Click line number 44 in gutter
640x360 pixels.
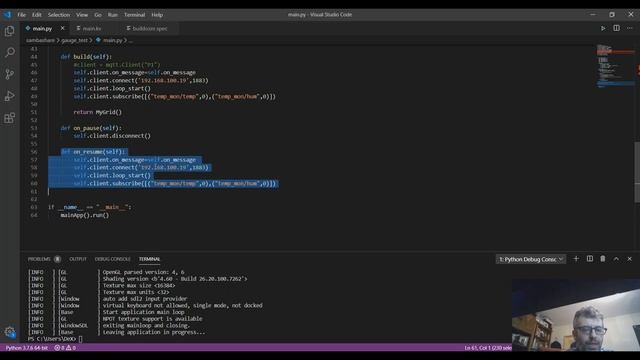(x=34, y=57)
